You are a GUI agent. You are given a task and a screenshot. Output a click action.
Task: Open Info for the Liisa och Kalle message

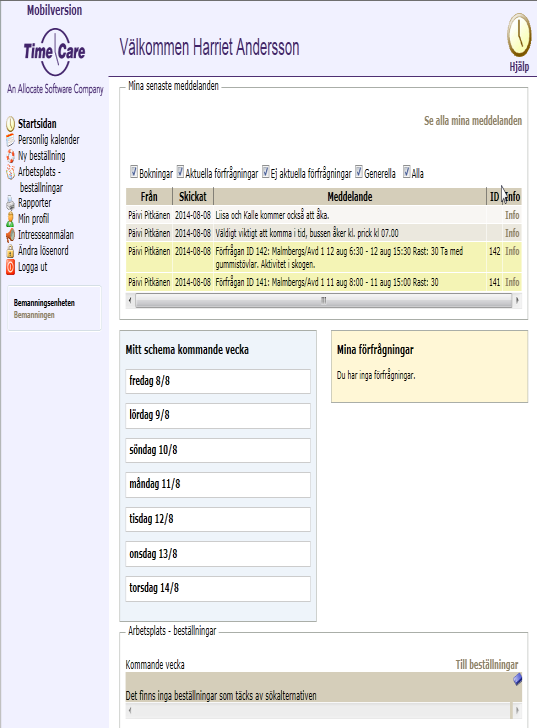tap(512, 215)
